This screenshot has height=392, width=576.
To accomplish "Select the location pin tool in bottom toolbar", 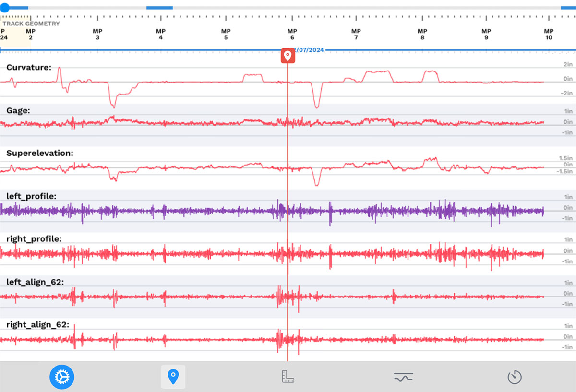I will click(173, 377).
